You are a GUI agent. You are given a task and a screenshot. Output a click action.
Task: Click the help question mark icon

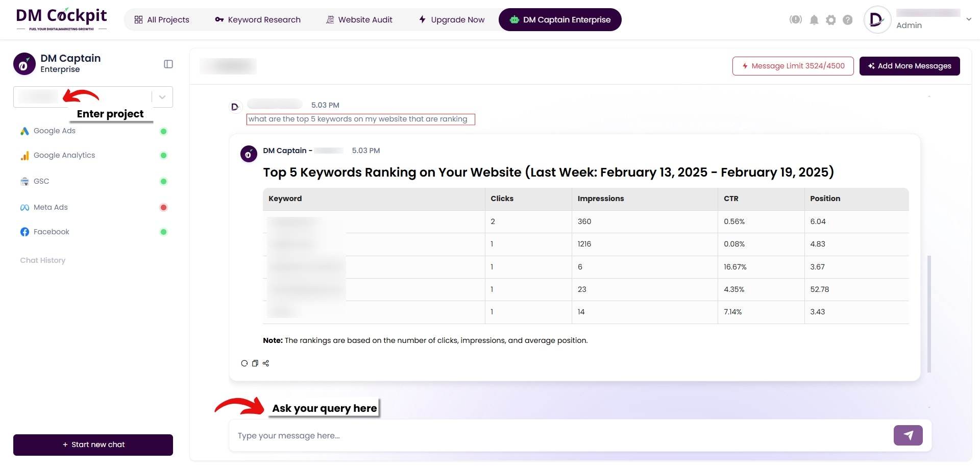(x=848, y=20)
